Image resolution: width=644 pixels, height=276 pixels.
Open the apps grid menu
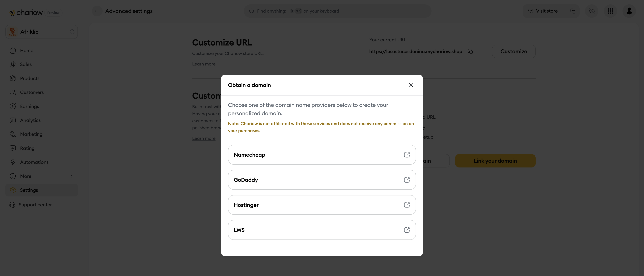tap(610, 11)
